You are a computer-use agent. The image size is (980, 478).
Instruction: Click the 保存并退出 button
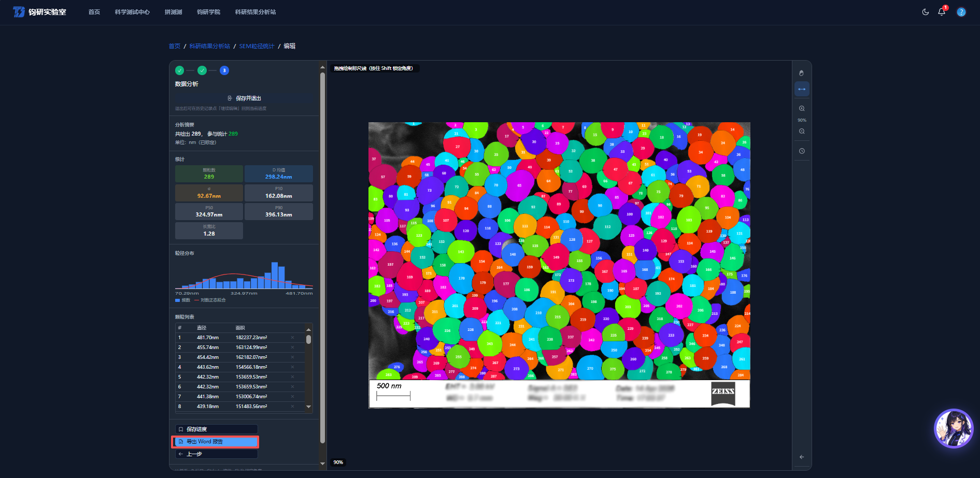point(244,98)
